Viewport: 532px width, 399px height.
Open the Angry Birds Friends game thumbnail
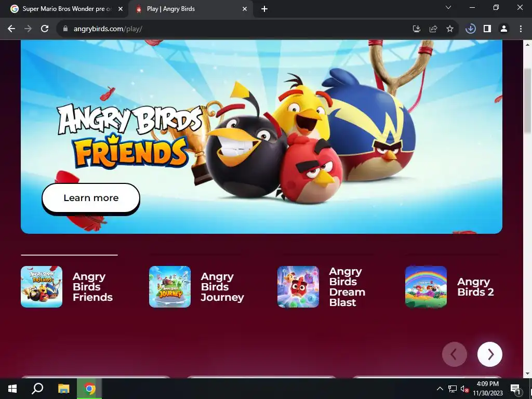click(x=42, y=287)
